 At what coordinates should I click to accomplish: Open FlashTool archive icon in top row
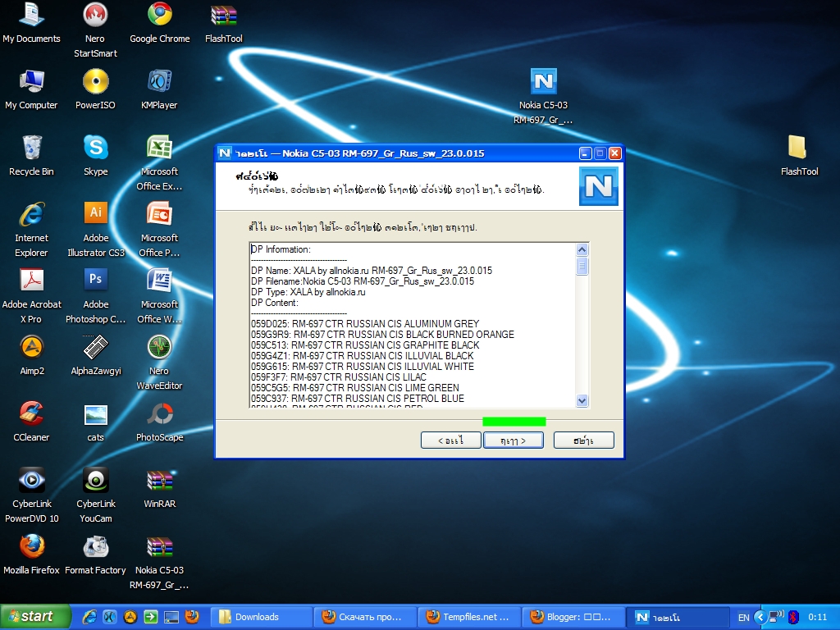pyautogui.click(x=224, y=23)
